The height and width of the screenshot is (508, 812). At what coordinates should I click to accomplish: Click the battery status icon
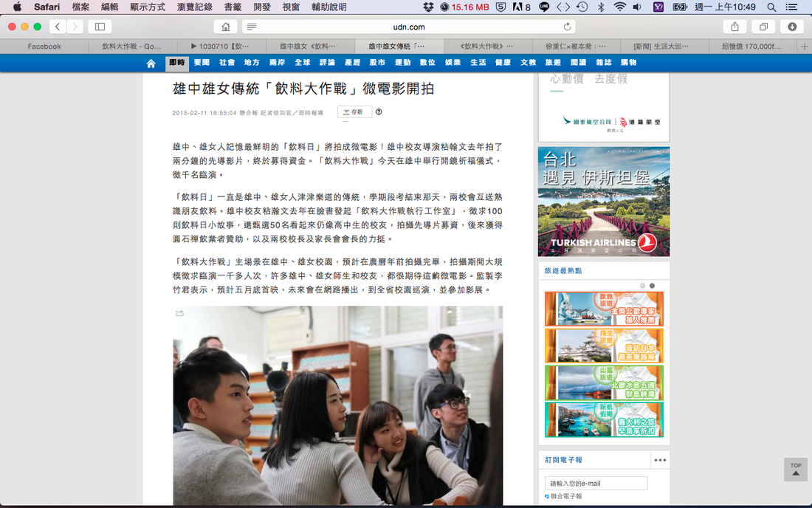tap(679, 7)
